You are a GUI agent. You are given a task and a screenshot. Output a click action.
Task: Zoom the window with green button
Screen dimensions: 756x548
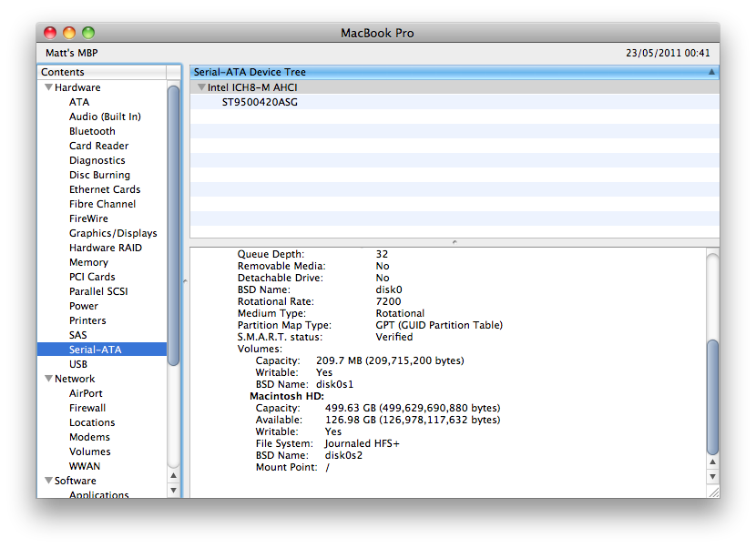coord(88,33)
